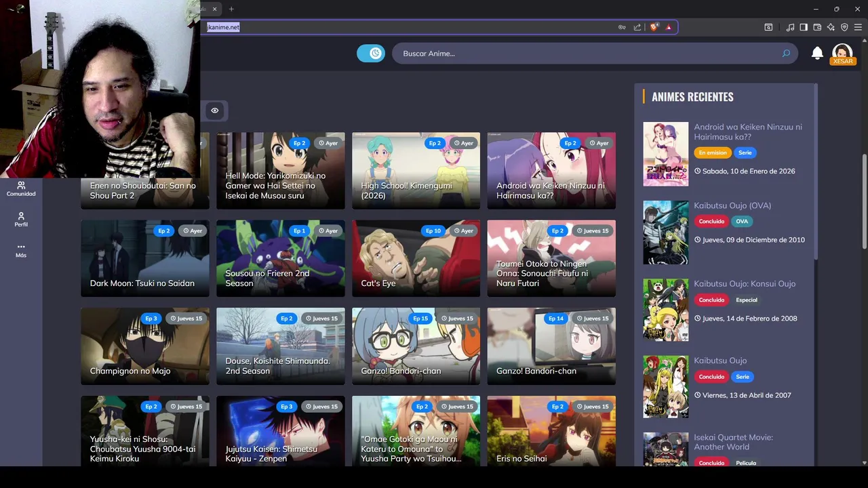Click the jkanime.net address bar

[x=223, y=27]
